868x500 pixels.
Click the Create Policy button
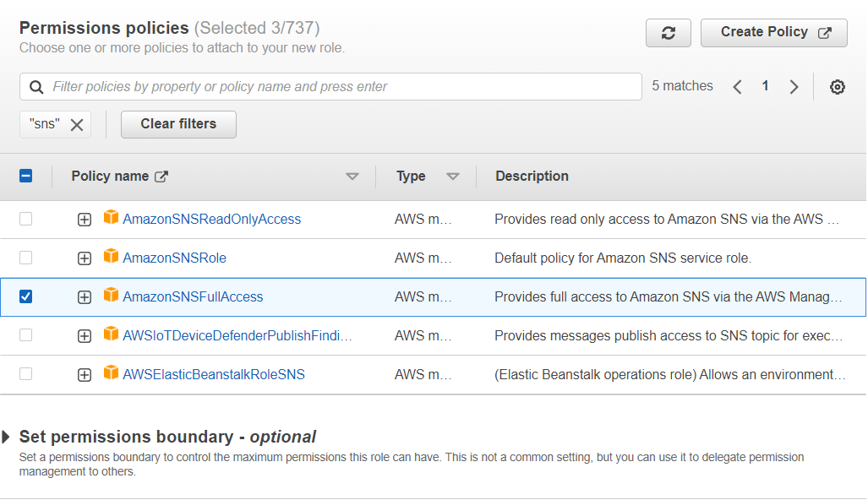click(773, 33)
